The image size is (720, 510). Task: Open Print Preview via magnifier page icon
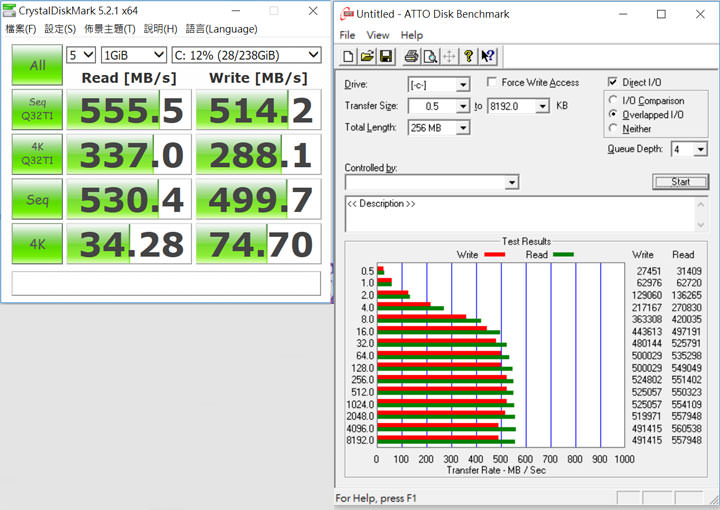(429, 56)
